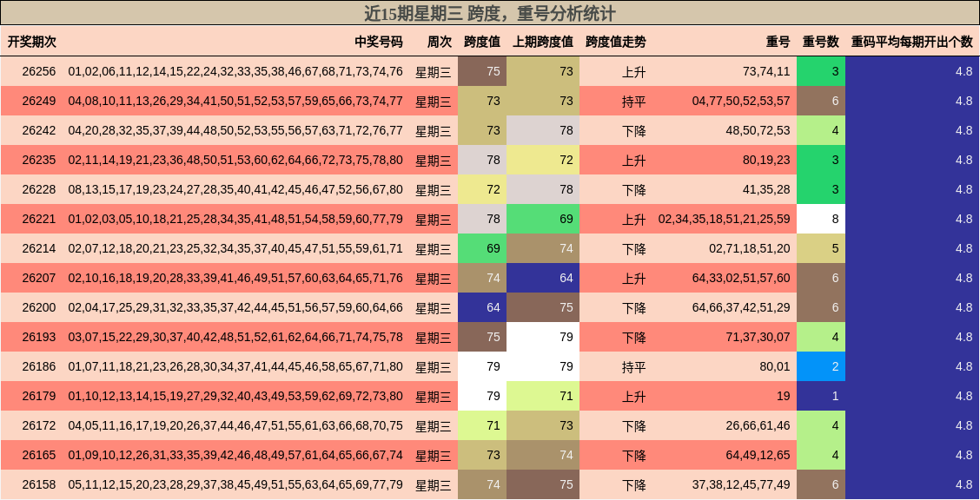Click previous span value 64 in row 26207

[x=543, y=278]
